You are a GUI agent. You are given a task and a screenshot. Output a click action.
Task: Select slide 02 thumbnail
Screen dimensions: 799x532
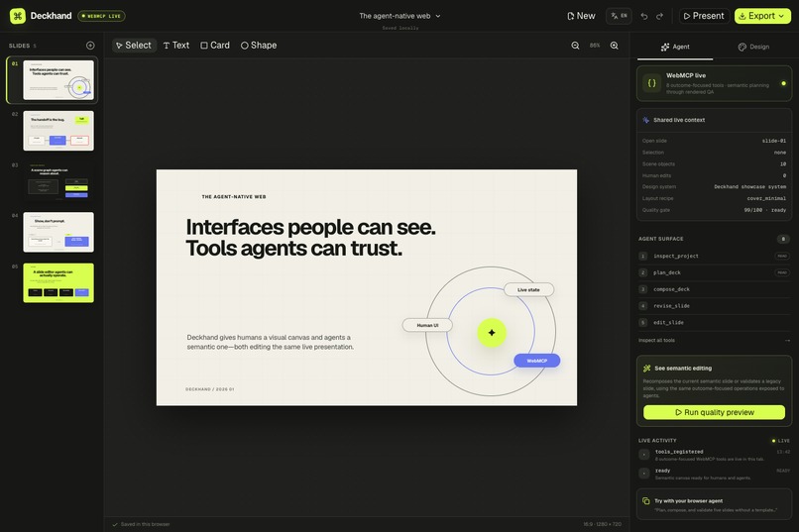58,131
